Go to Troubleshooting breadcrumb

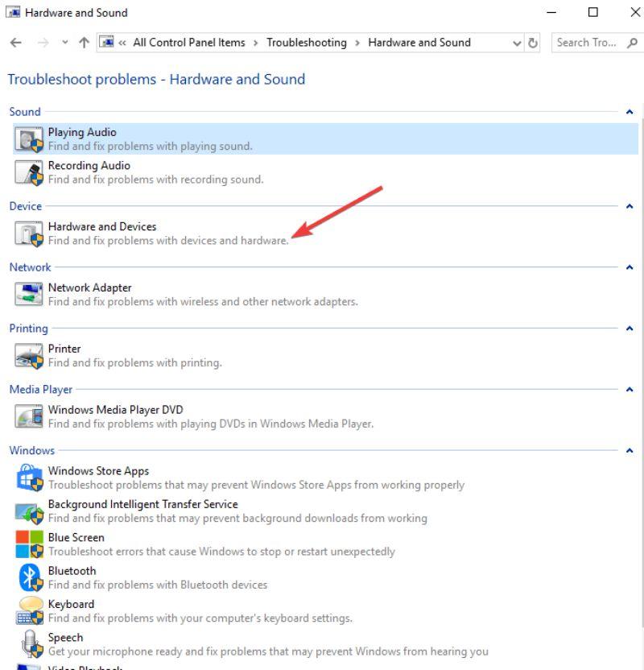click(307, 43)
